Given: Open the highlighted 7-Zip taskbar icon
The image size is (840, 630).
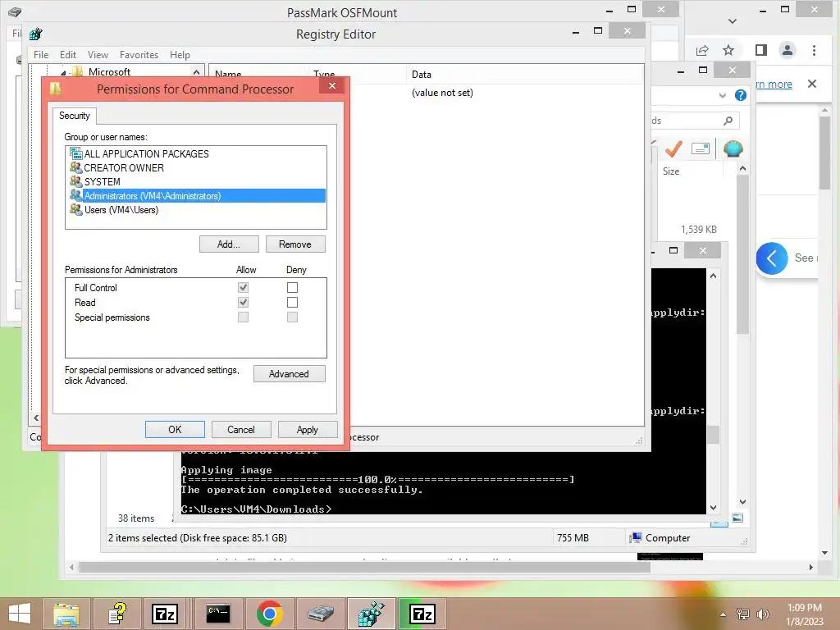Looking at the screenshot, I should pos(422,614).
